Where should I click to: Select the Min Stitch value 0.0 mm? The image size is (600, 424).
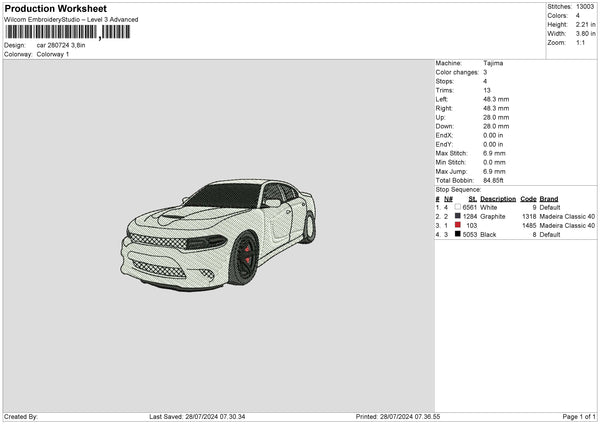click(x=494, y=162)
